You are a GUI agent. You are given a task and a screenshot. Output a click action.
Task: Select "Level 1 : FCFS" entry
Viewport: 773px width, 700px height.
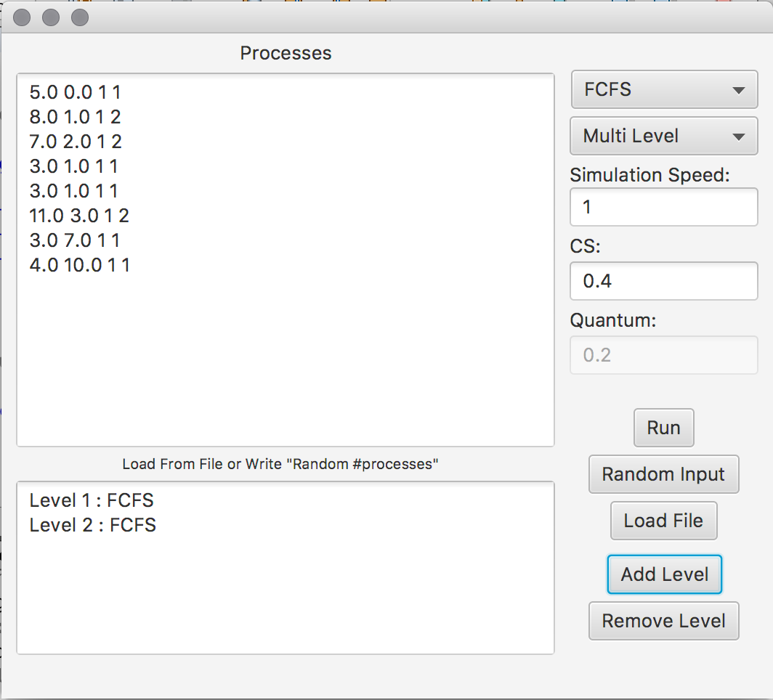click(92, 500)
